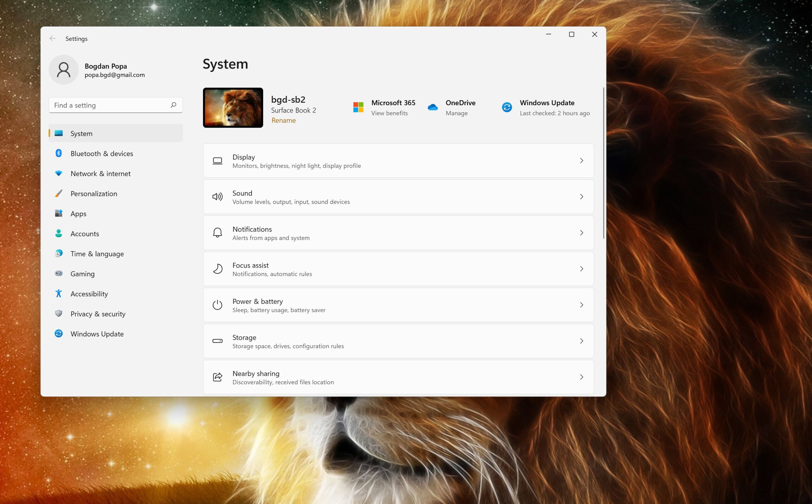Open Privacy & security label
This screenshot has width=812, height=504.
click(x=98, y=314)
